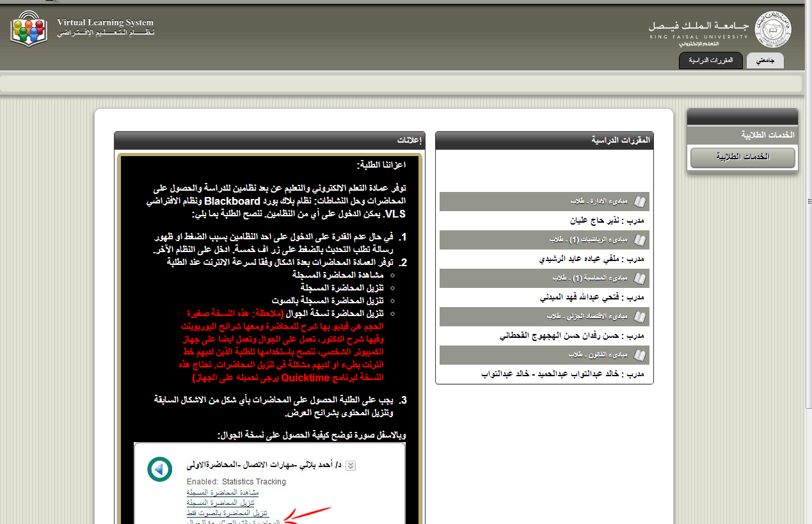This screenshot has height=524, width=812.
Task: Click the mobile-version instructions image
Action: (269, 483)
